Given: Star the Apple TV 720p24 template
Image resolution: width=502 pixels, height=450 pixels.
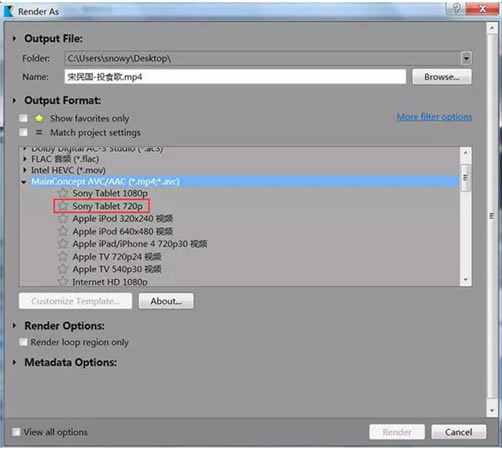Looking at the screenshot, I should coord(63,256).
